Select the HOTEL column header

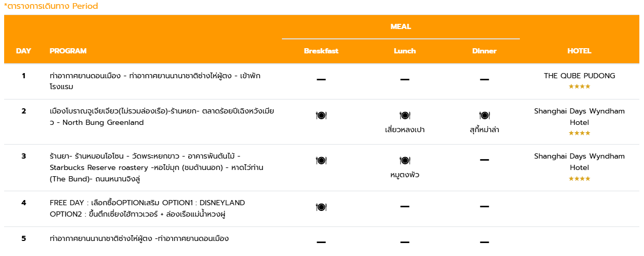coord(579,51)
